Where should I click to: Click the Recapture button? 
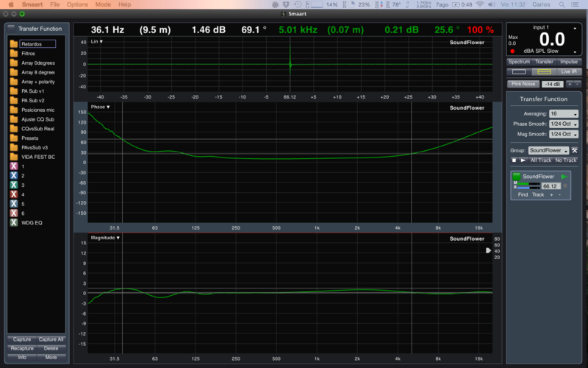pyautogui.click(x=22, y=348)
